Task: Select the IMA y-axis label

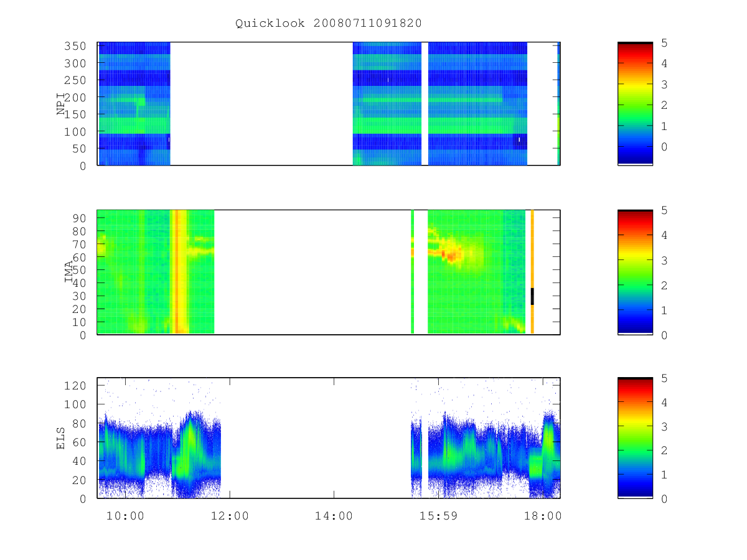Action: tap(68, 272)
